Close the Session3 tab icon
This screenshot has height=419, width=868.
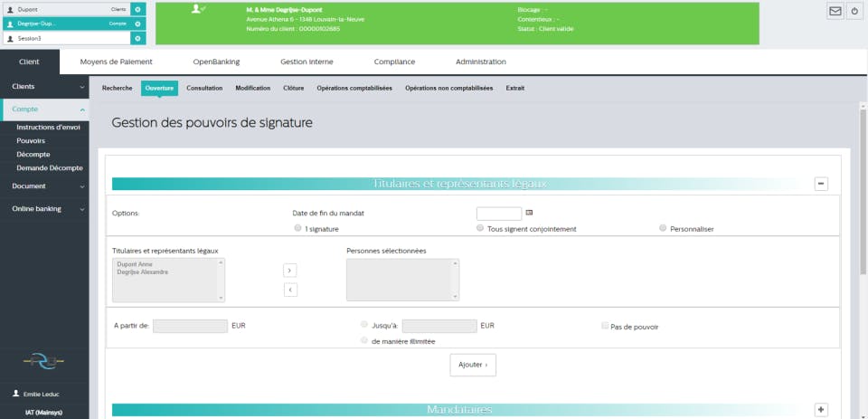[137, 38]
